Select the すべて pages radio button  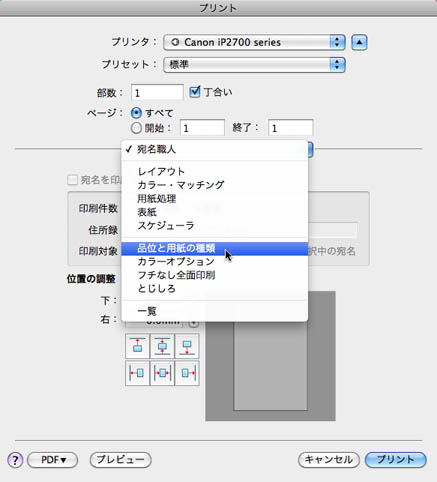136,113
